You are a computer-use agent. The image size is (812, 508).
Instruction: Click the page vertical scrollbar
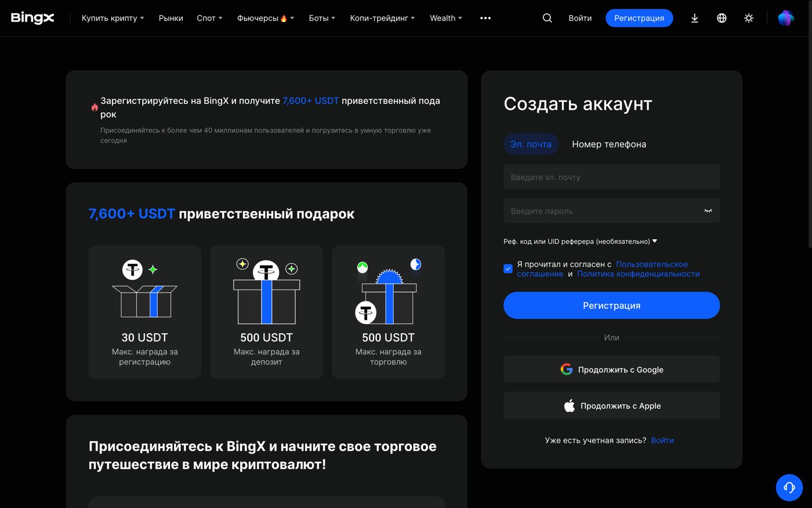coord(809,125)
